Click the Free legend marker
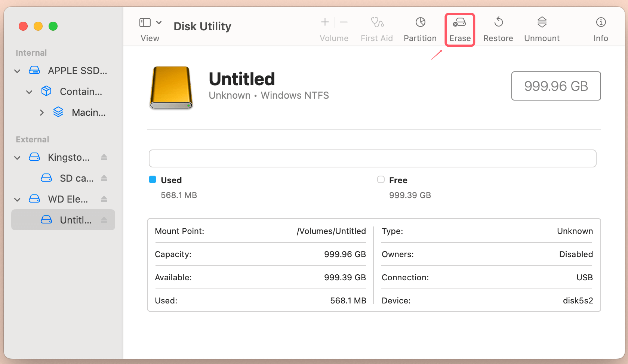Viewport: 628px width, 364px height. click(381, 179)
